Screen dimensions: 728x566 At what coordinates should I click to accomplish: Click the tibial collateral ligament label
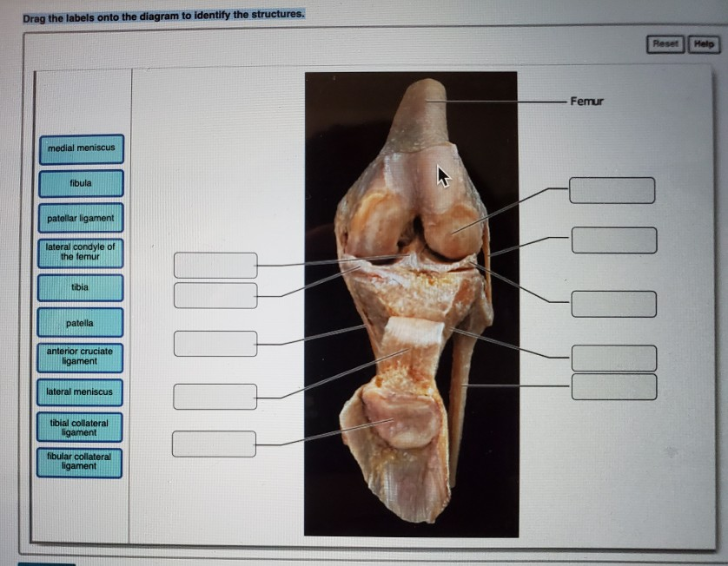pyautogui.click(x=79, y=428)
